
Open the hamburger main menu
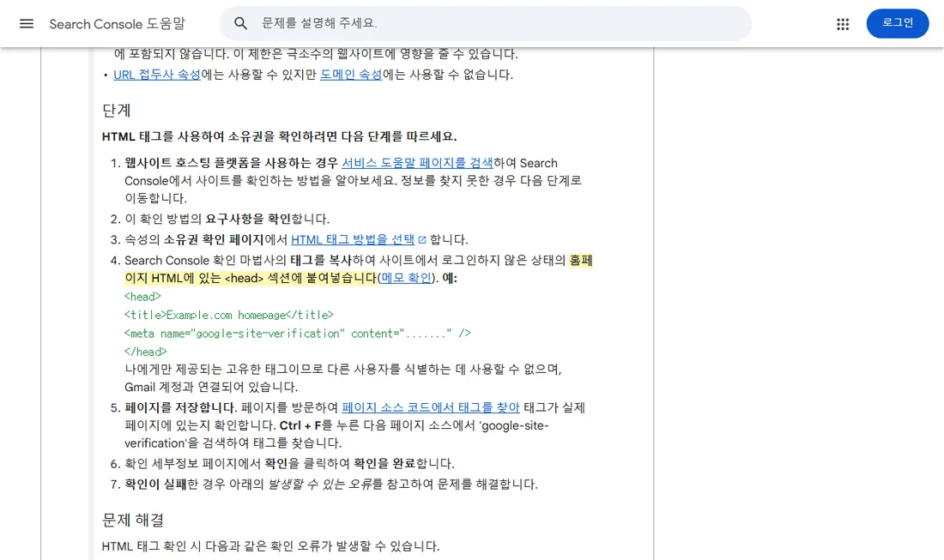[x=27, y=23]
